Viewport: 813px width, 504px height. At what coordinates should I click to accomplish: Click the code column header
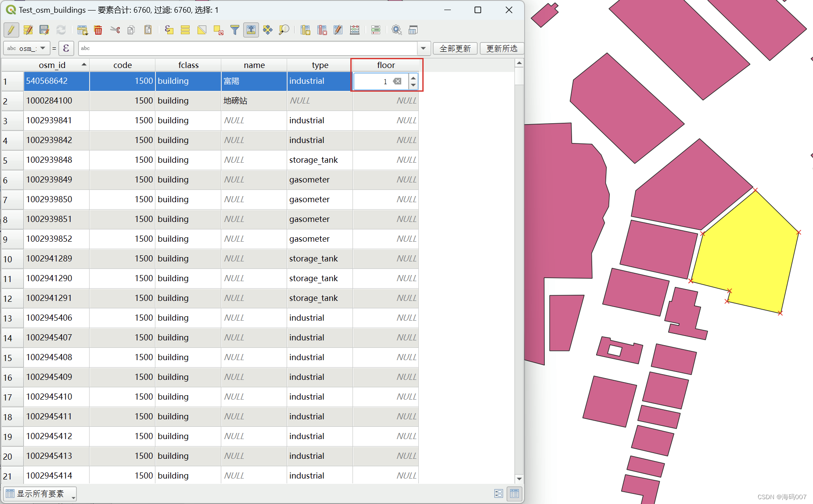pos(122,65)
